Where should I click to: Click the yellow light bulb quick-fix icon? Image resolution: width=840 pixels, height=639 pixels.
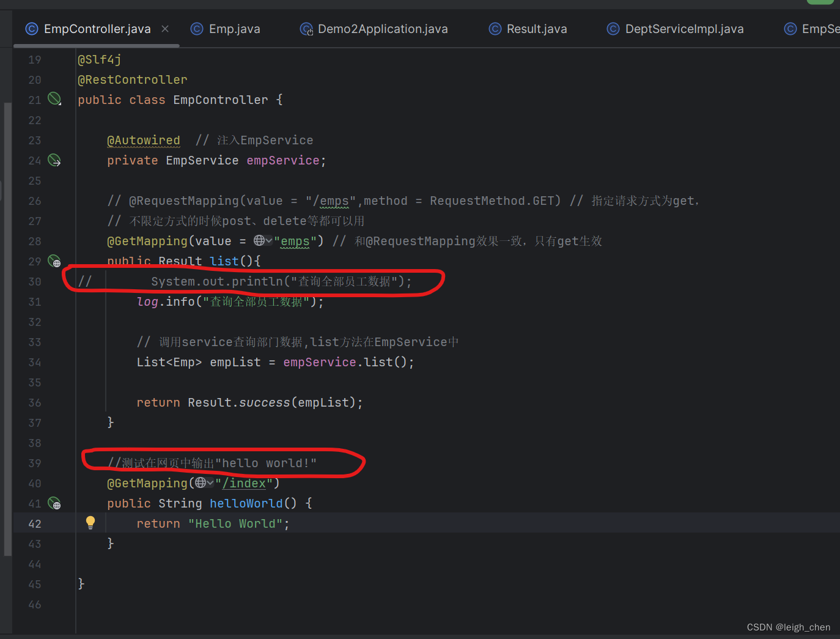pos(90,522)
